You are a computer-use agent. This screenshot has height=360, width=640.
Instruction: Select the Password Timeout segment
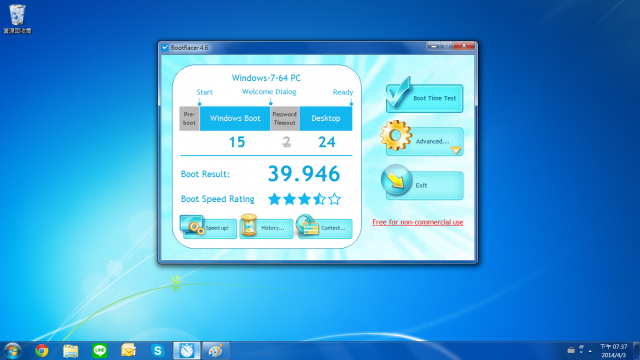coord(285,118)
